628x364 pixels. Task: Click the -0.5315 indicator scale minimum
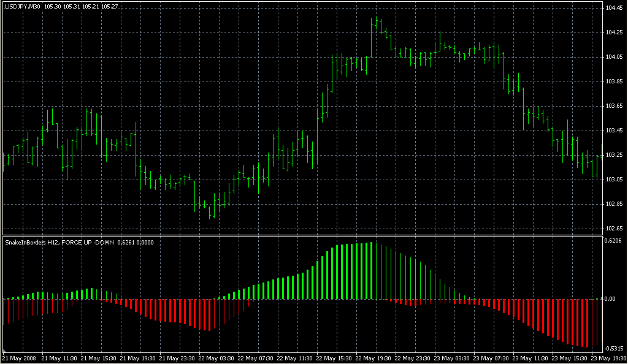pos(614,348)
